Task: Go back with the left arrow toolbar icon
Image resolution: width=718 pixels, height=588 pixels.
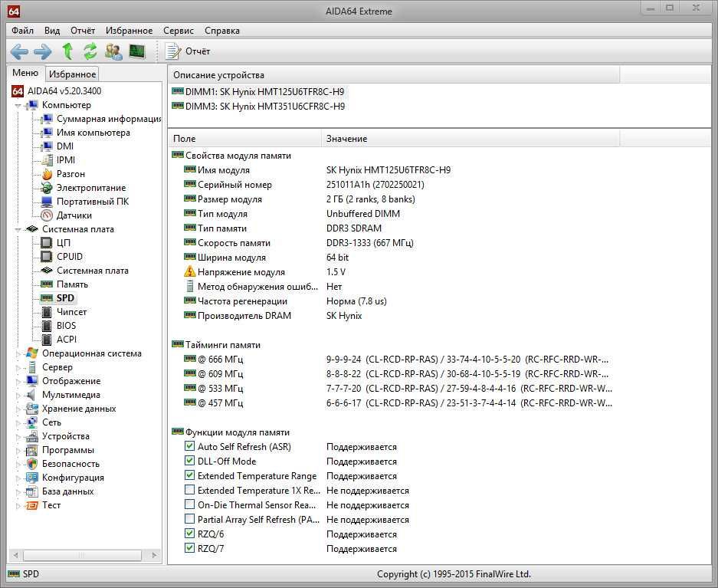Action: click(x=19, y=51)
